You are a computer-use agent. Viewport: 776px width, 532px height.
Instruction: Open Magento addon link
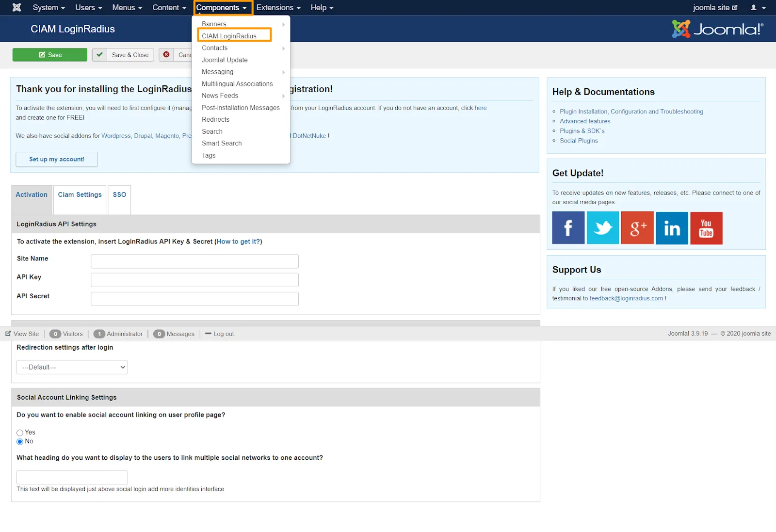tap(167, 136)
